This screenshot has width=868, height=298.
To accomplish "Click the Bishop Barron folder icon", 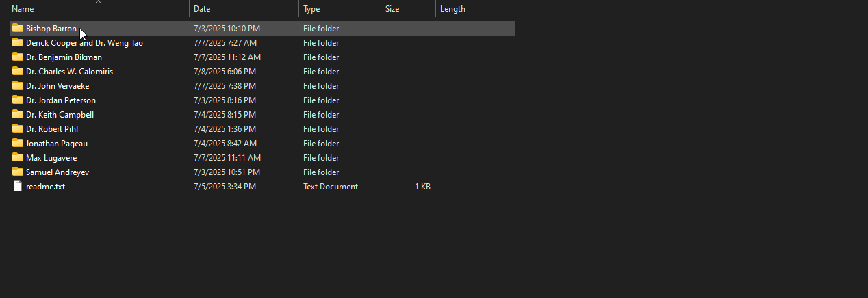I will click(18, 29).
